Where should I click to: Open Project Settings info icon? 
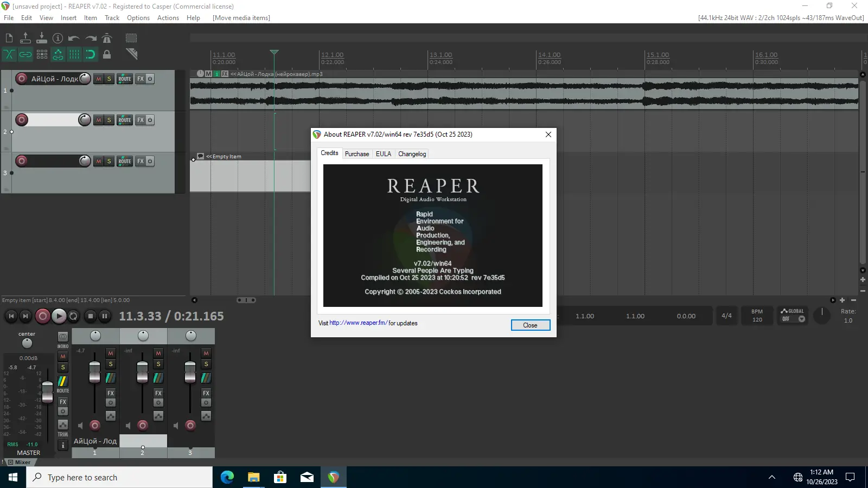tap(58, 38)
